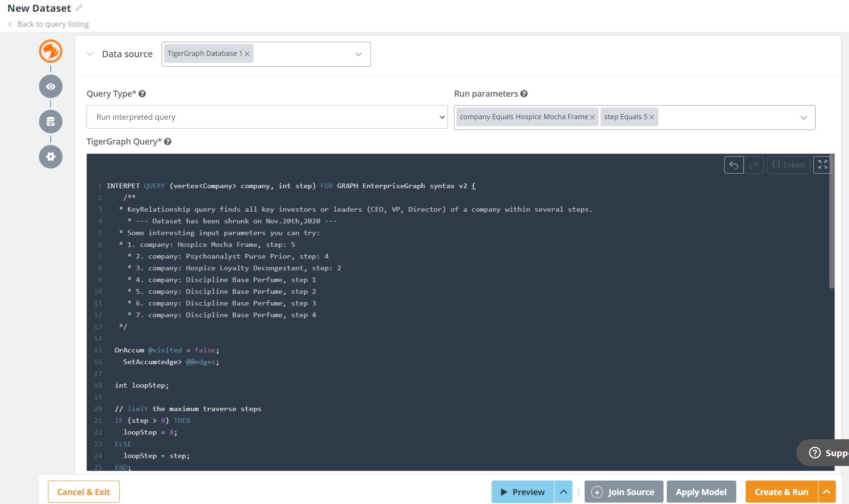Remove the step Equals 5 parameter chip
Screen dimensions: 849x504
coord(652,117)
